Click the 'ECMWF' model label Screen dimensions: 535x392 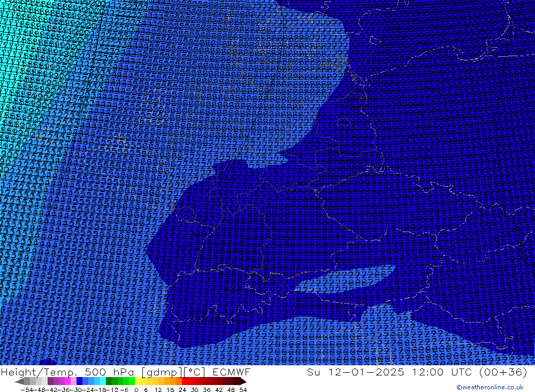[231, 372]
